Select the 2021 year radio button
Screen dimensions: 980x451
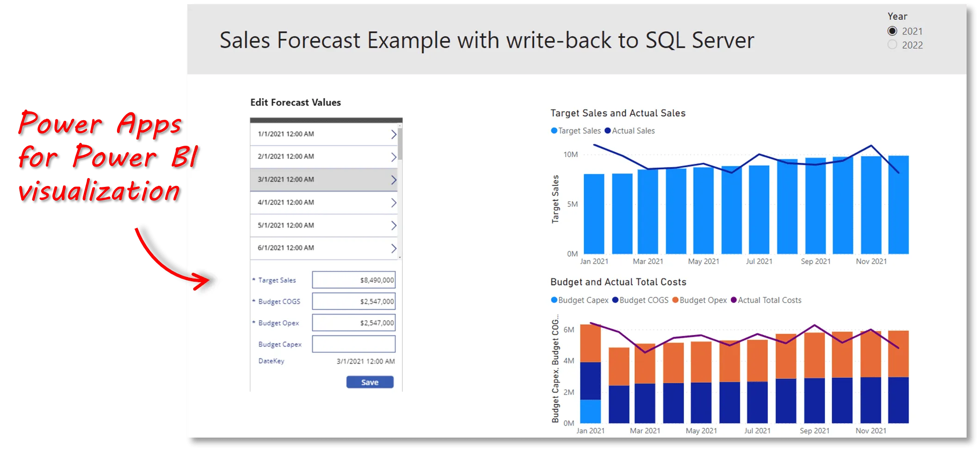pos(892,31)
